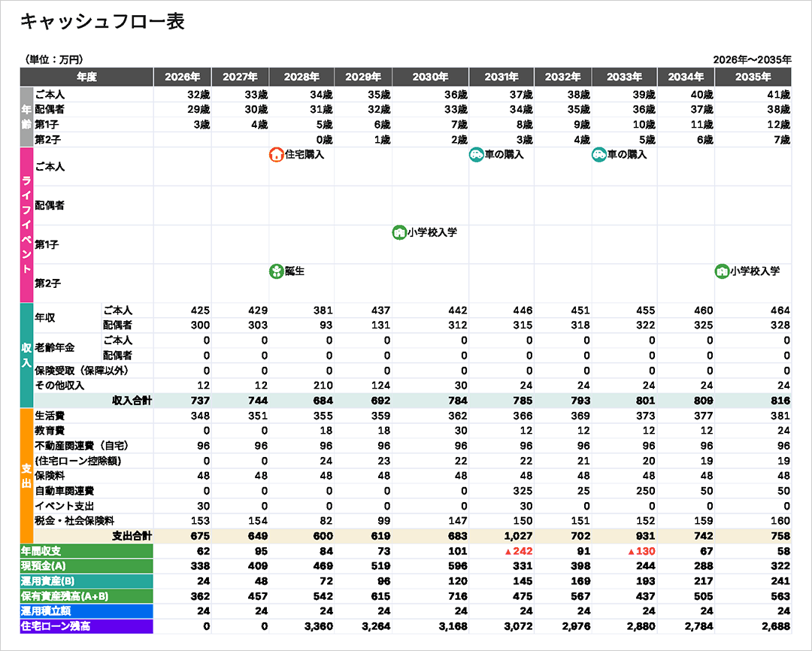The height and width of the screenshot is (651, 812).
Task: Select the 2030年 column header
Action: click(430, 77)
